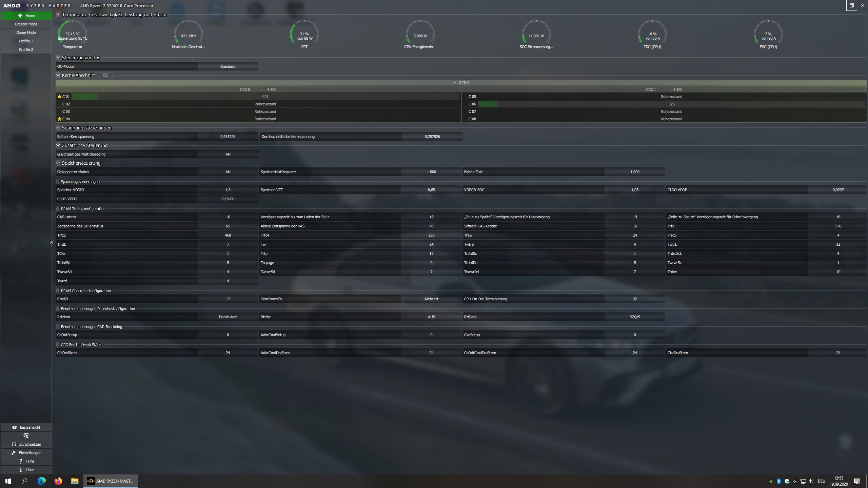Click the Temperatur gauge
The image size is (868, 488).
72,34
